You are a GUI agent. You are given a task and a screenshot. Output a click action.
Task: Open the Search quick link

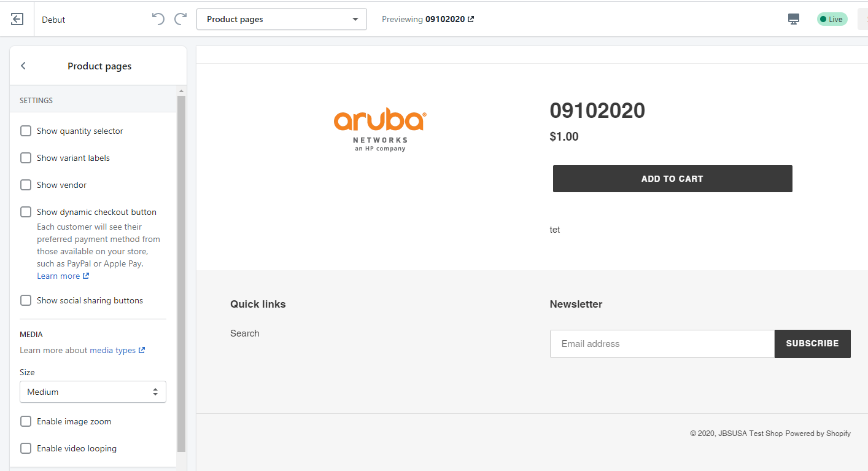pos(245,333)
